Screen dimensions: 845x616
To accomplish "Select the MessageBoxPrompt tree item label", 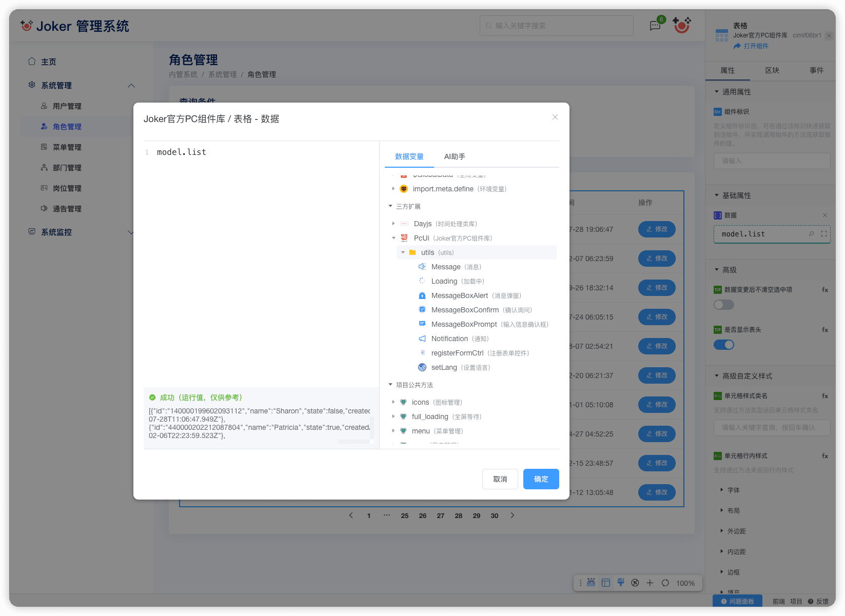I will 464,324.
